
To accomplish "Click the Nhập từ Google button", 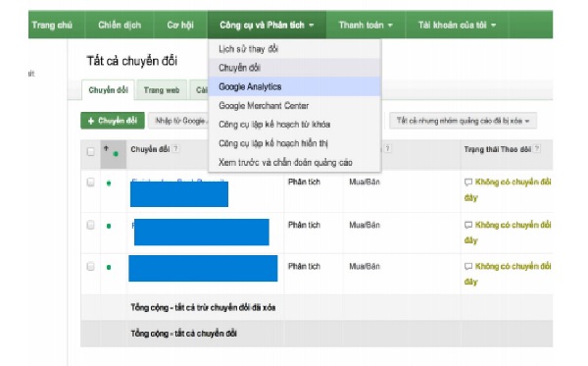I will coord(179,121).
